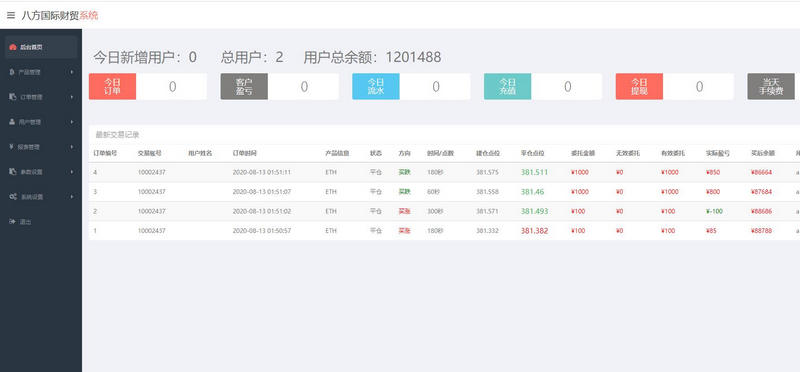The height and width of the screenshot is (372, 800).
Task: Click the teal 今日充值 tile
Action: [x=507, y=86]
